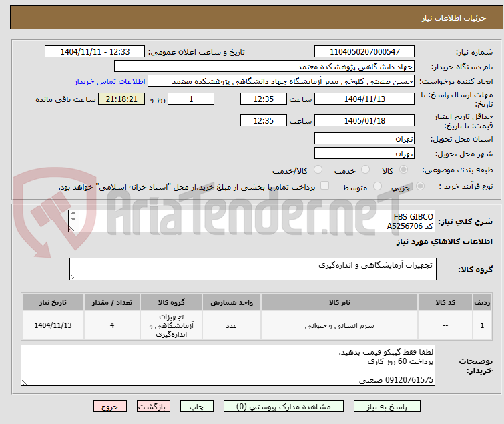Click the delivery province 'تهران' field

tap(364, 138)
